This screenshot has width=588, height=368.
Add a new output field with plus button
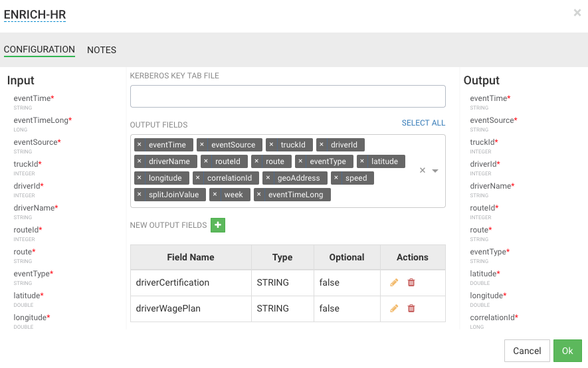[x=218, y=225]
